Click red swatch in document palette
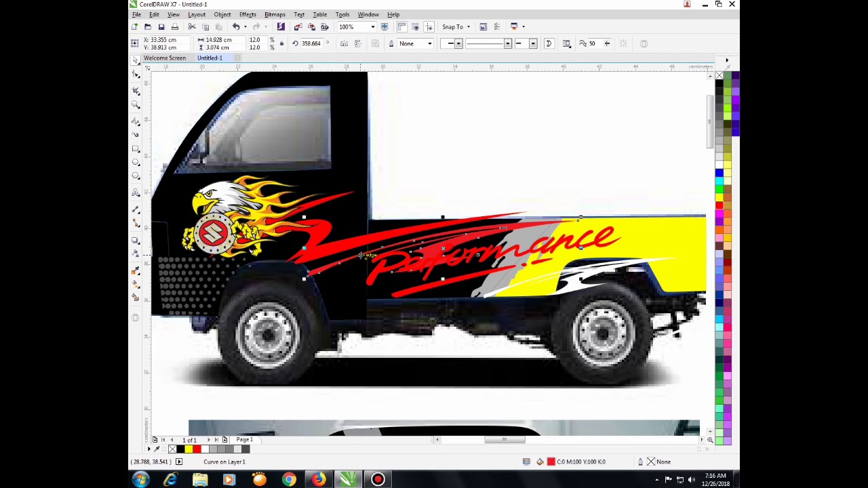868x488 pixels. click(x=197, y=449)
